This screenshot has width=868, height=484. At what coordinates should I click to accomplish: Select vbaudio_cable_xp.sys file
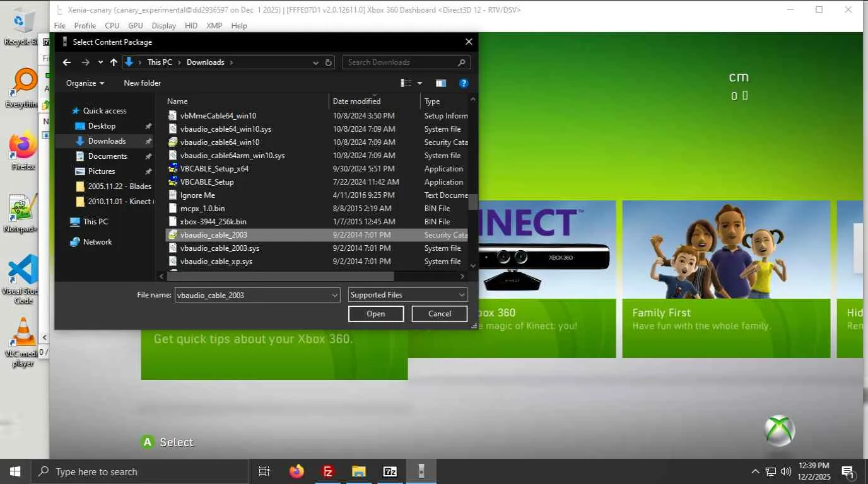[x=216, y=262]
